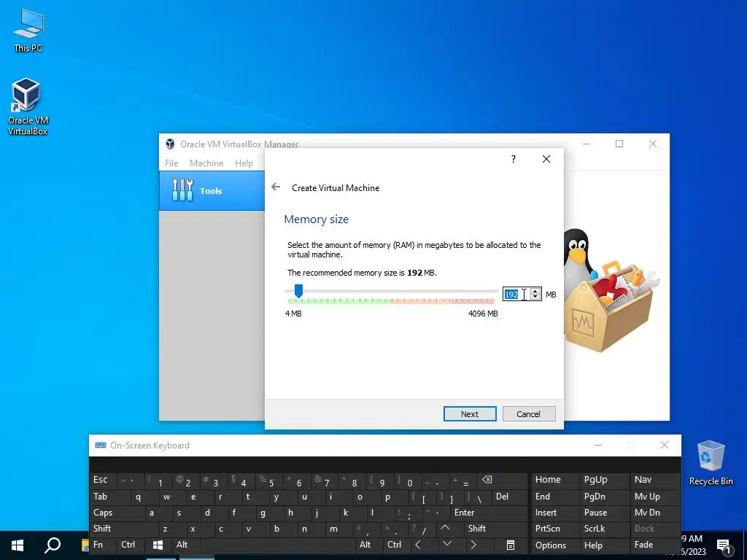Click the Enter key on On-Screen Keyboard

[488, 513]
